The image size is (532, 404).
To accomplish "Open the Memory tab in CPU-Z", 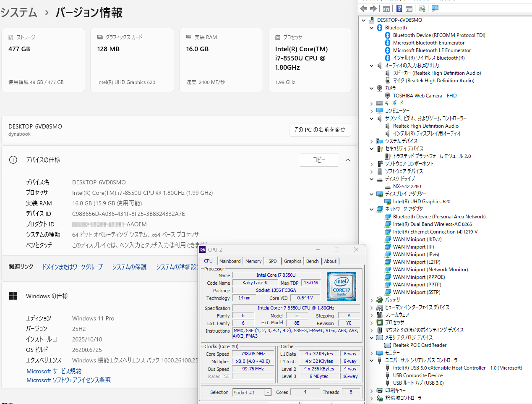I will point(253,261).
